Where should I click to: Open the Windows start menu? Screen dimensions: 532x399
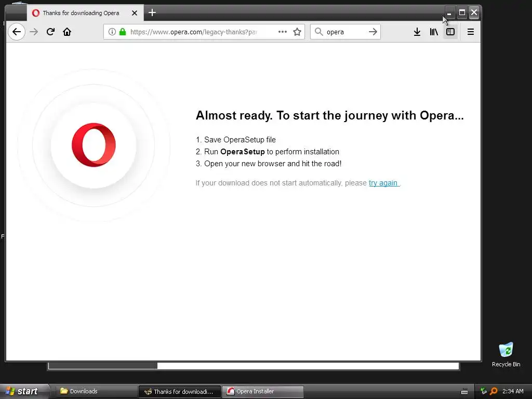coord(24,391)
